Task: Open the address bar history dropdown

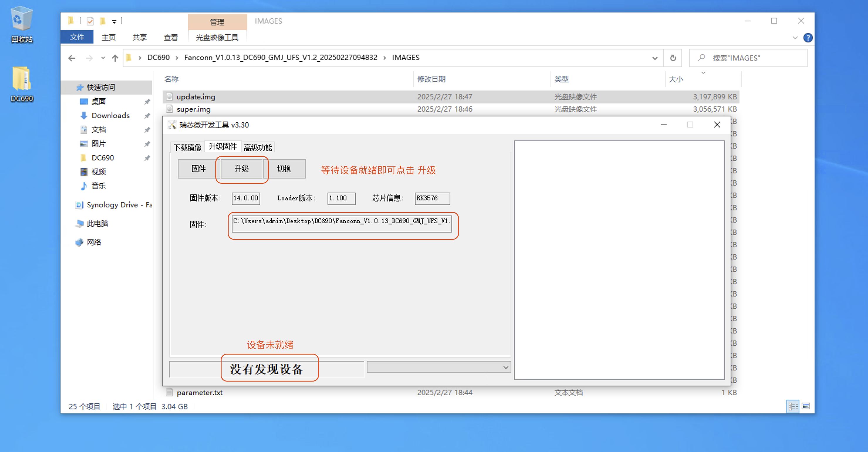Action: click(654, 58)
